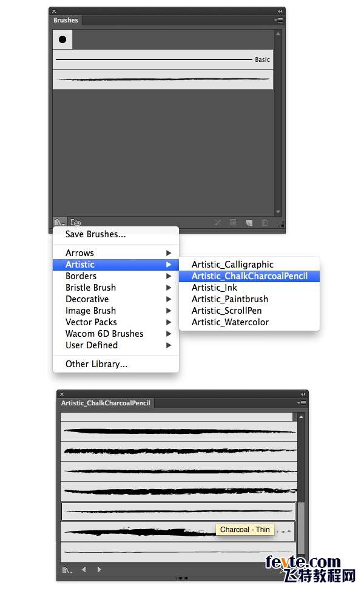The height and width of the screenshot is (591, 364).
Task: Open the Decorative brush submenu
Action: click(116, 299)
